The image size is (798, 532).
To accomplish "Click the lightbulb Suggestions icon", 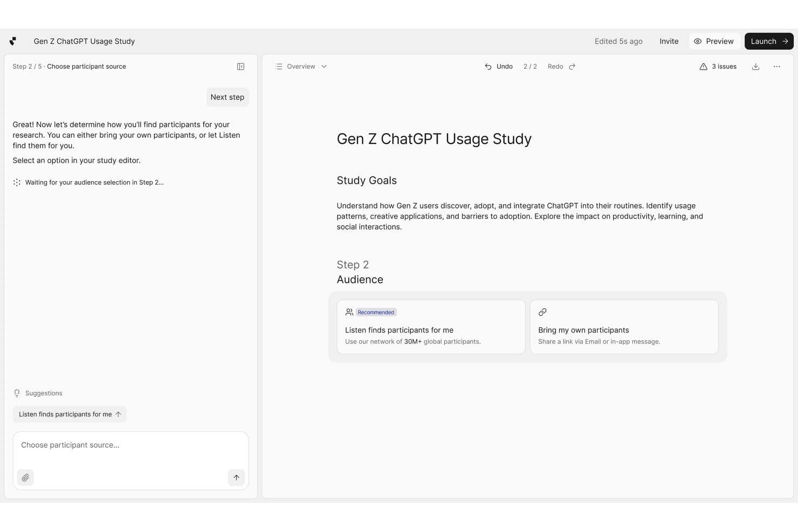I will 17,393.
